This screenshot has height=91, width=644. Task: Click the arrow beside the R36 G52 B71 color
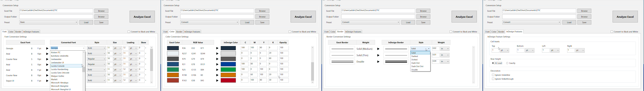(217, 48)
